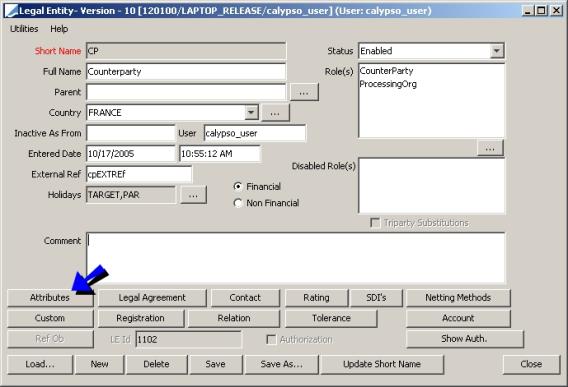Select the Financial radio button
This screenshot has width=568, height=387.
click(238, 187)
